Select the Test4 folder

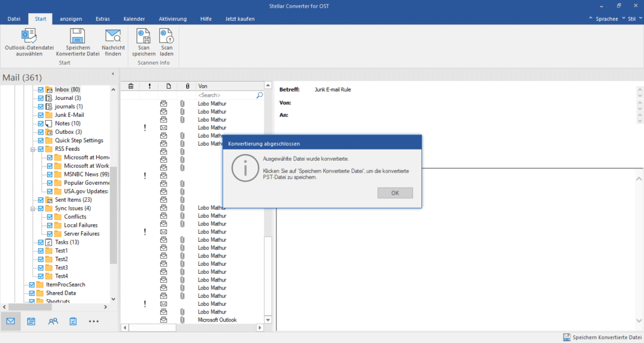coord(62,276)
